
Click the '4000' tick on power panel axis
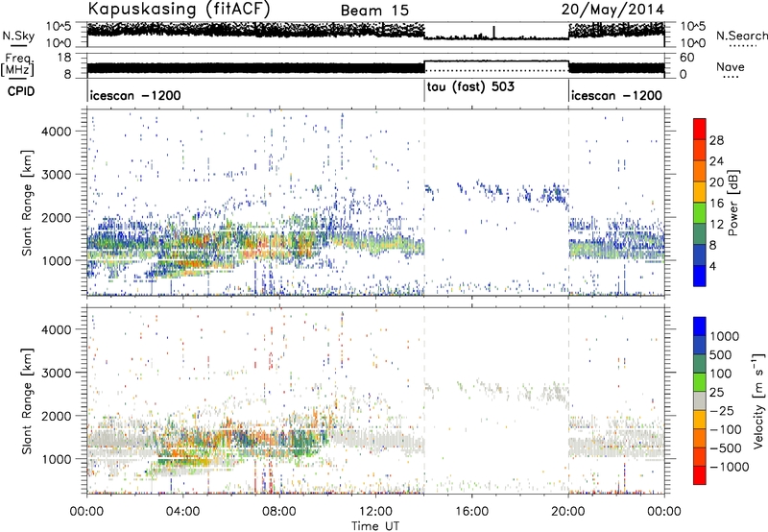point(56,132)
